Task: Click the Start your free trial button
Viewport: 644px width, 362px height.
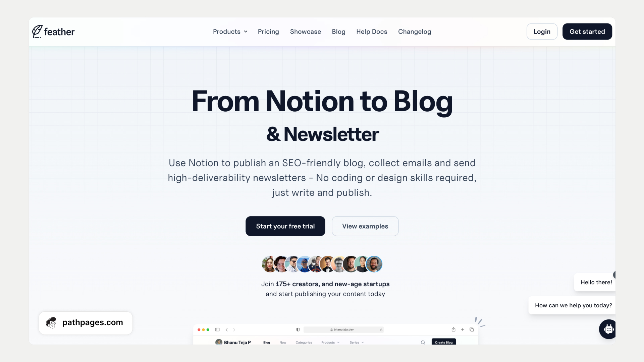Action: point(285,226)
